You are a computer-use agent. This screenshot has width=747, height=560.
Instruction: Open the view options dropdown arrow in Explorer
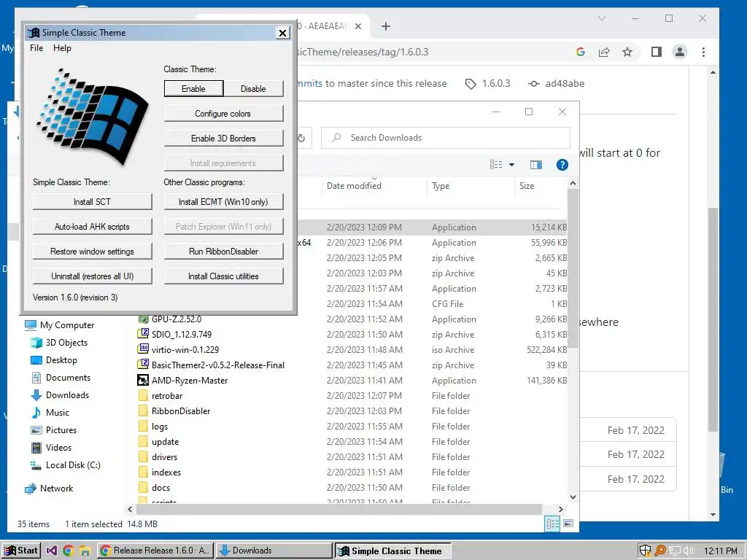(x=511, y=165)
